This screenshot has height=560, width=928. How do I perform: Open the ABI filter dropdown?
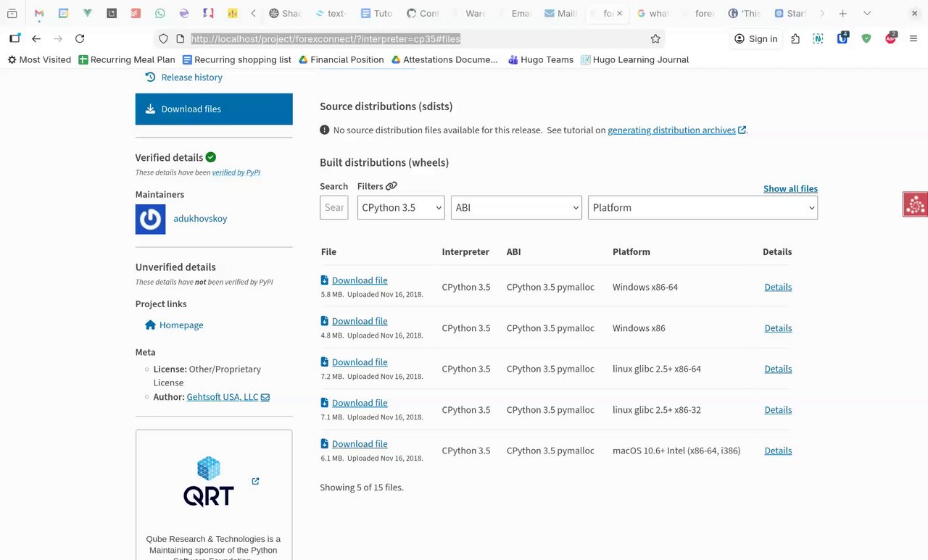[x=516, y=208]
